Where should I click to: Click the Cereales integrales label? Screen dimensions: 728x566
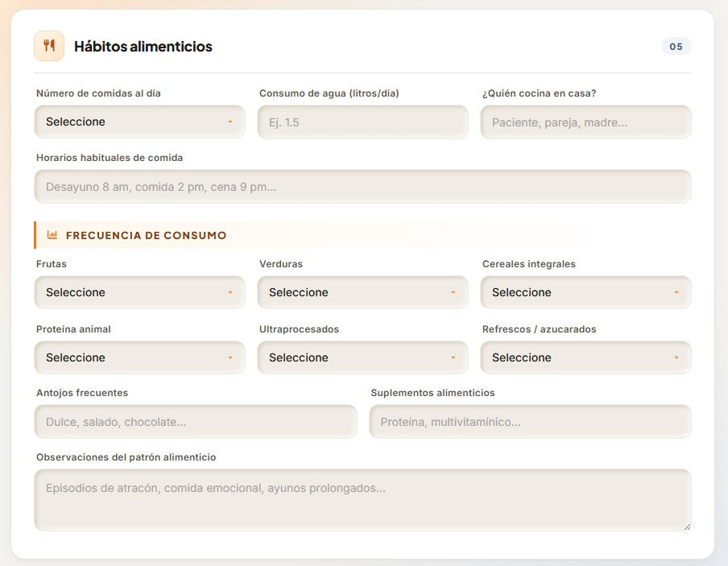point(529,264)
